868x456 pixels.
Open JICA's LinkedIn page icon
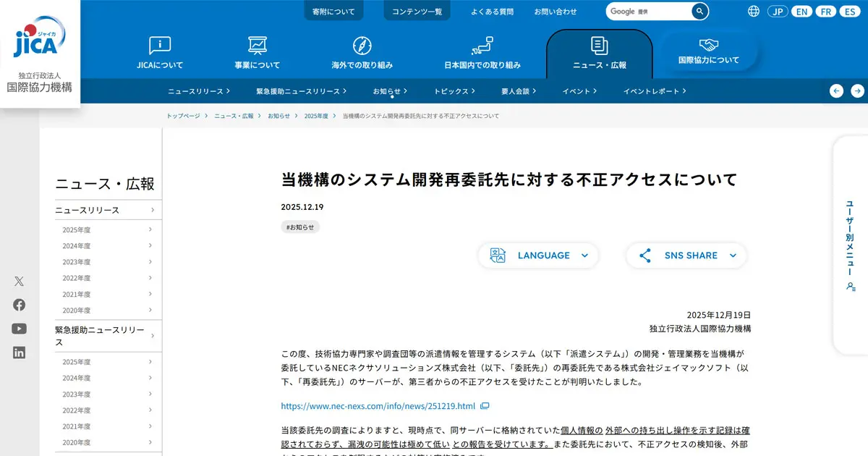(x=19, y=352)
